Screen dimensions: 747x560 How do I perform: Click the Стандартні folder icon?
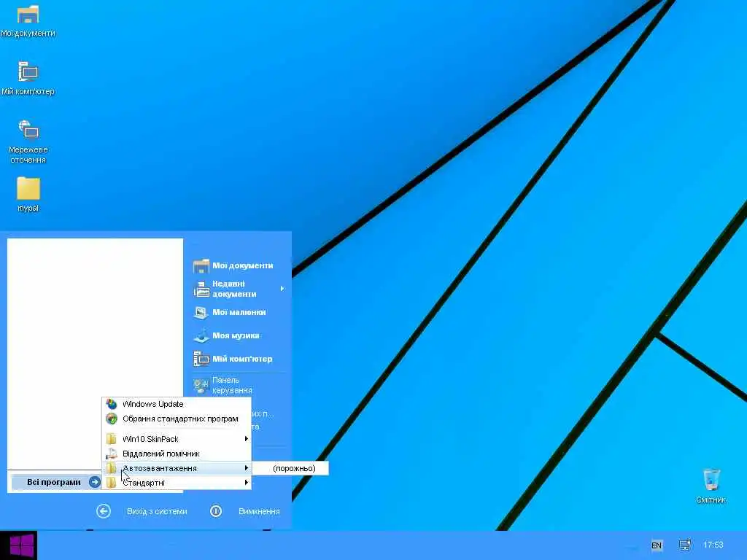click(111, 483)
